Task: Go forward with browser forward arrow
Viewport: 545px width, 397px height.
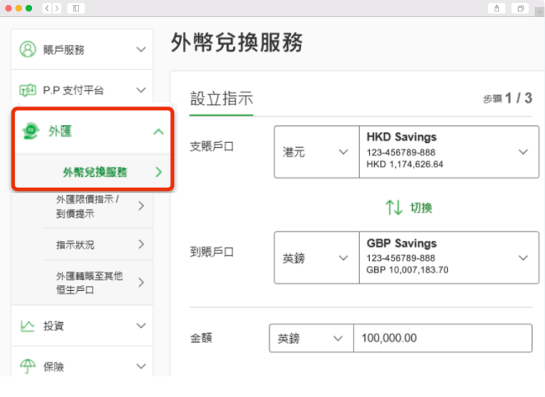Action: (57, 8)
